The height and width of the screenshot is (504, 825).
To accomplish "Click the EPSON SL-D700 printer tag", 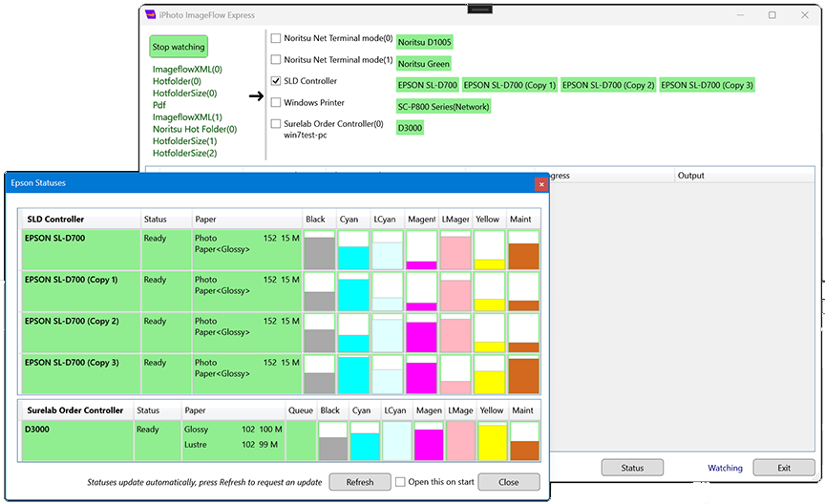I will coord(427,85).
